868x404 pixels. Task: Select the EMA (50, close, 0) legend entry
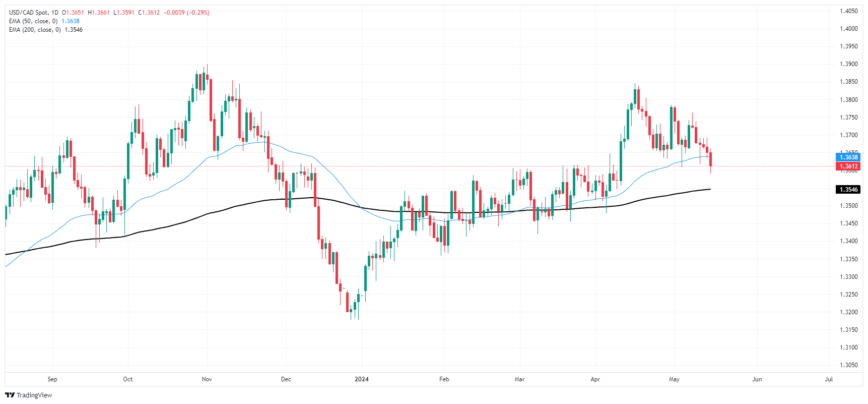point(33,21)
